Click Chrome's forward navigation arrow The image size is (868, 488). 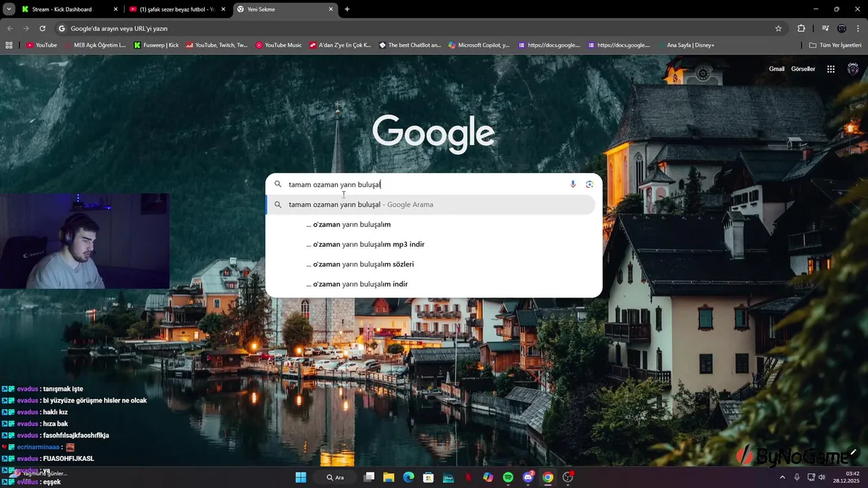[x=26, y=28]
